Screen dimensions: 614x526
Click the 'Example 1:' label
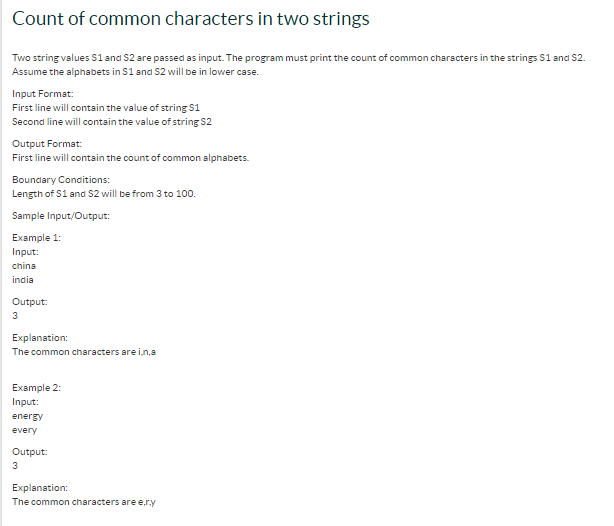pos(36,238)
